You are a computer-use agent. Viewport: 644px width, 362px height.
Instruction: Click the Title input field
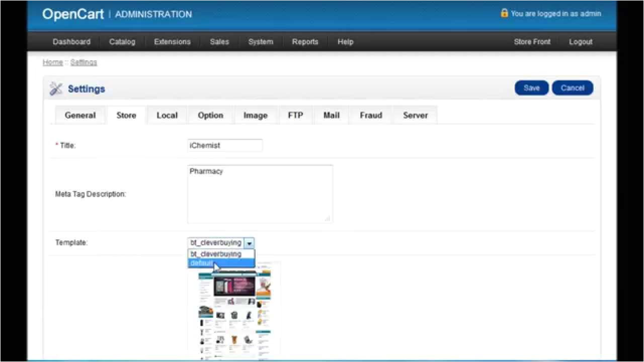(x=225, y=145)
